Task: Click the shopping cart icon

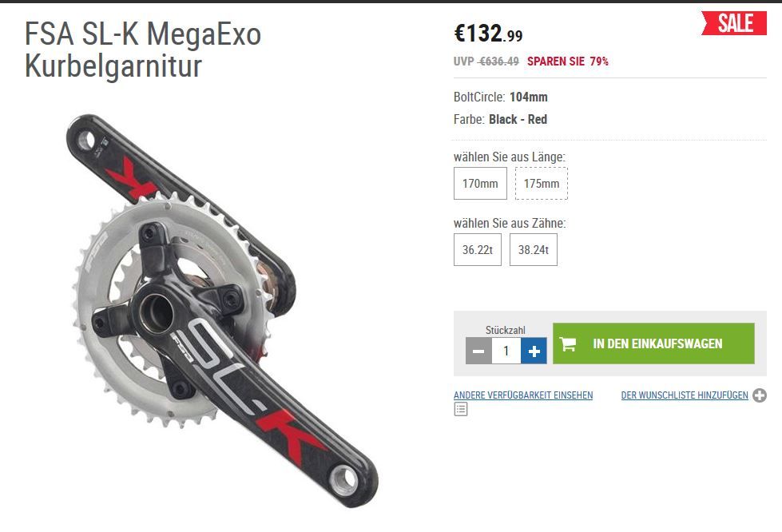Action: [x=568, y=343]
